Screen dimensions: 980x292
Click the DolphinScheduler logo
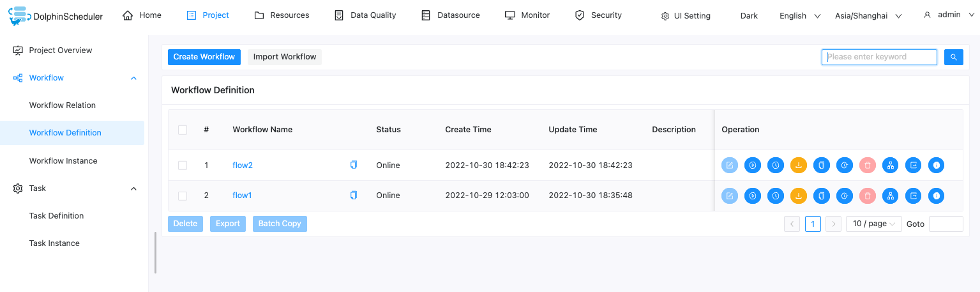click(x=56, y=16)
